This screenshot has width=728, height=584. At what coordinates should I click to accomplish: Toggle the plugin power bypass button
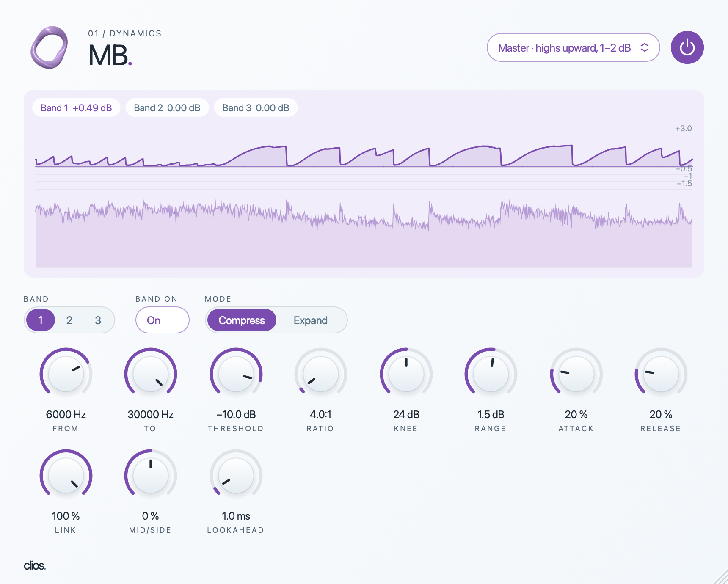pos(687,47)
